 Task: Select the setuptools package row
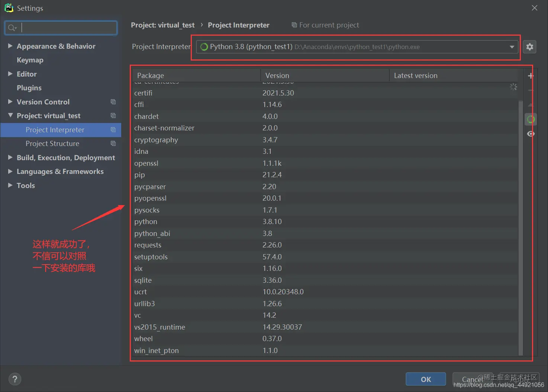pyautogui.click(x=326, y=257)
